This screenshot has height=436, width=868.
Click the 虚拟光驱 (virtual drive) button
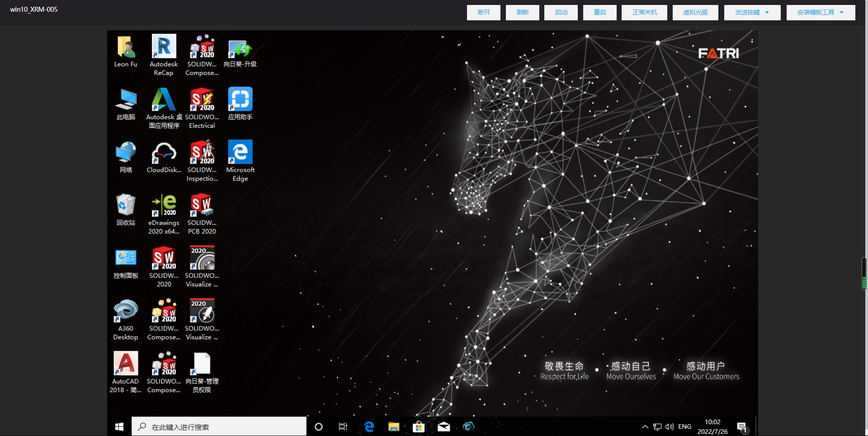point(695,13)
